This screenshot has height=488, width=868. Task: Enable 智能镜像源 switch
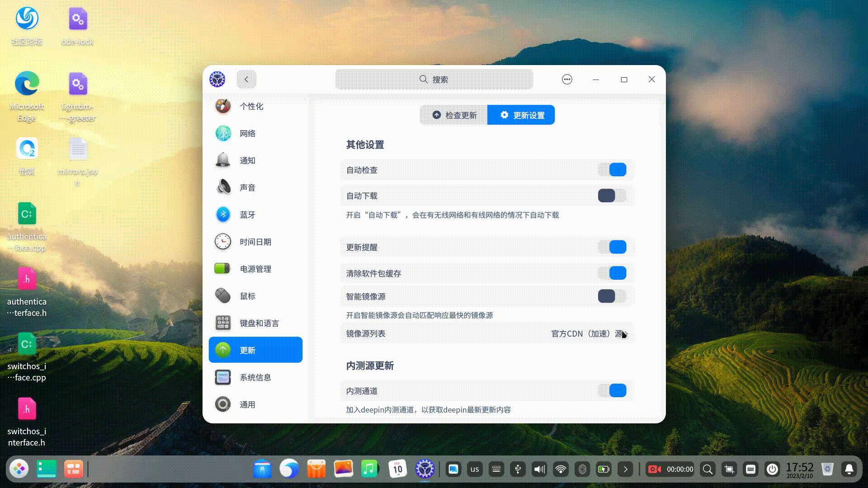coord(612,296)
